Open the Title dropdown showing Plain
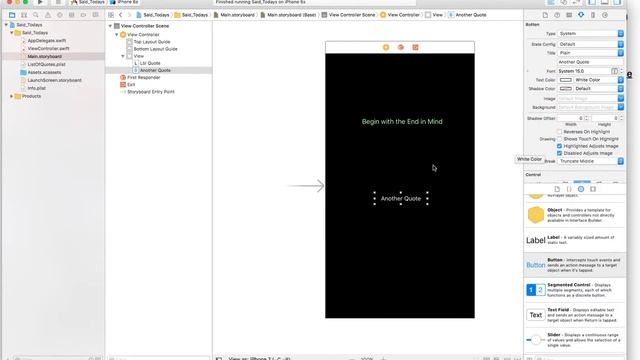 [x=591, y=53]
